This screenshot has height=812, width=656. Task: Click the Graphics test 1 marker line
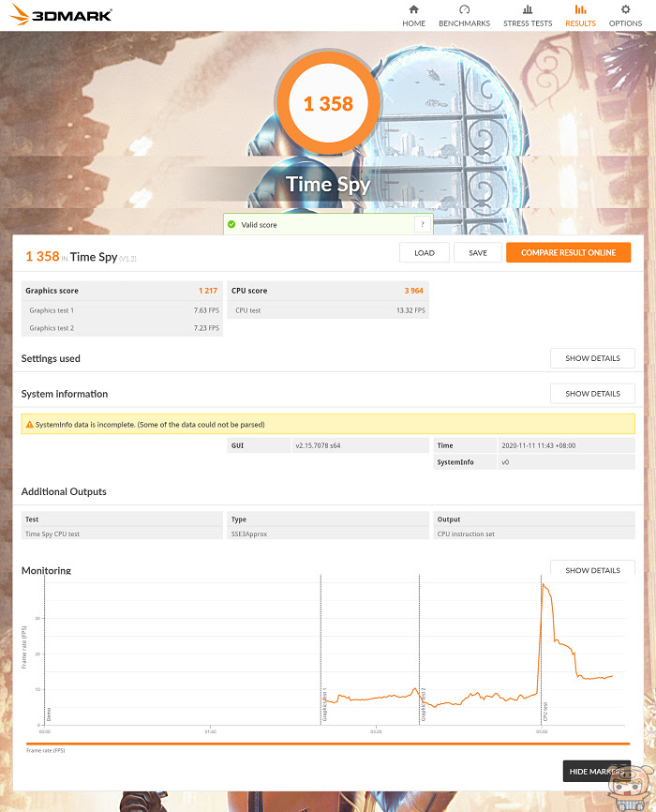point(321,649)
